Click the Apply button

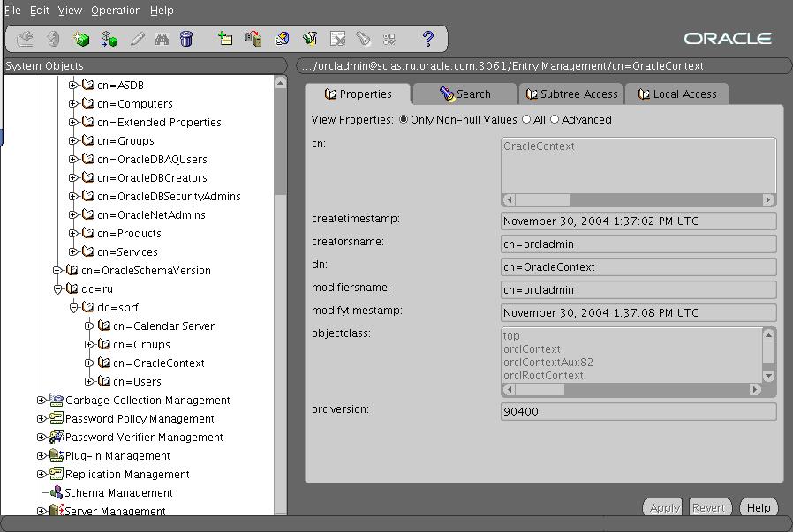(x=662, y=508)
